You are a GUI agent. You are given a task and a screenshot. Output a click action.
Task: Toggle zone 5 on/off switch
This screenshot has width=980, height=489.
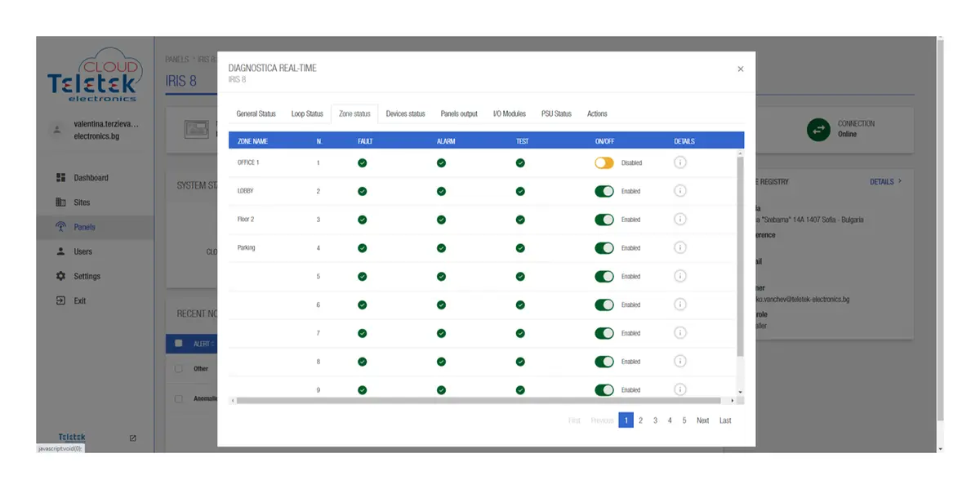[x=604, y=276]
